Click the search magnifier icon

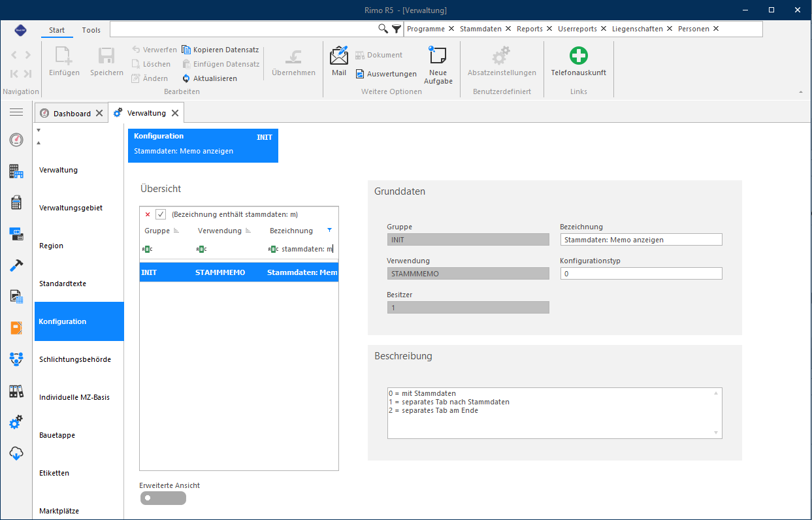(x=383, y=29)
